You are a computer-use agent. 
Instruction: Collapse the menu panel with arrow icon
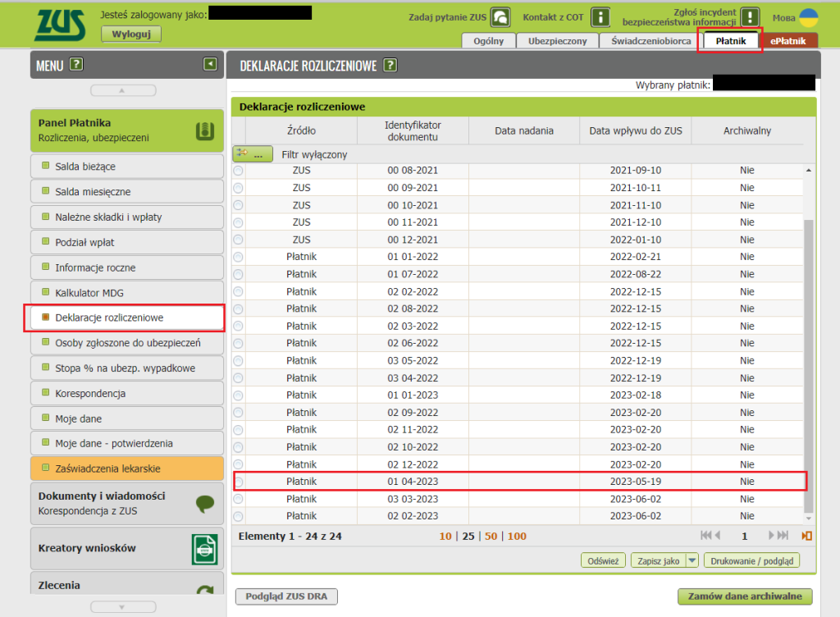(210, 64)
